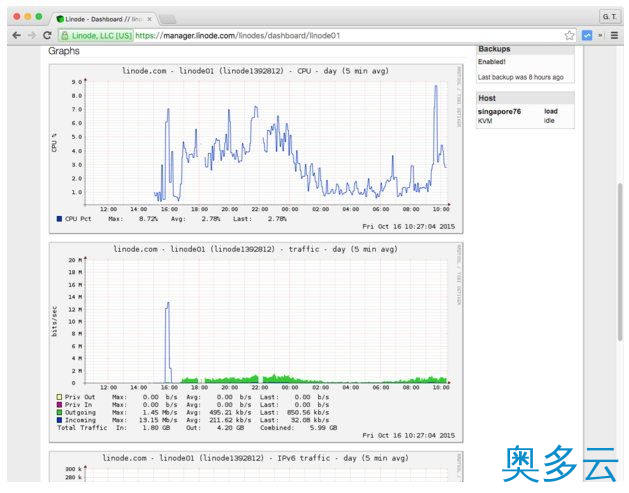Open a new tab with the blank tab button

167,19
